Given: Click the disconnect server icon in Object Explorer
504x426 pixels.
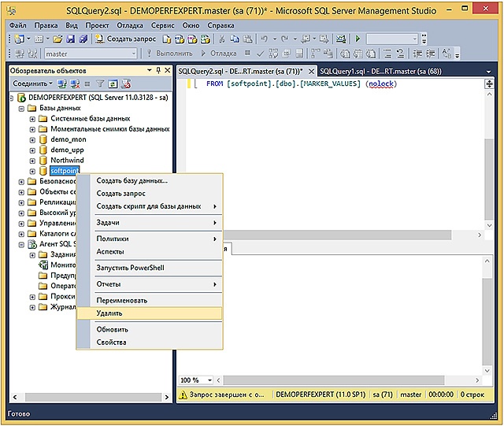Looking at the screenshot, I should [75, 83].
